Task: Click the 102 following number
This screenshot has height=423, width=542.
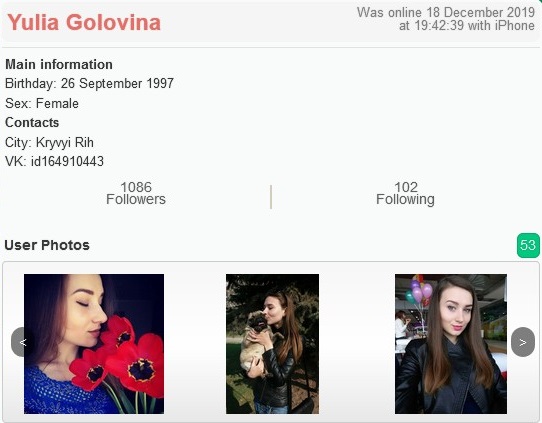Action: (x=406, y=187)
